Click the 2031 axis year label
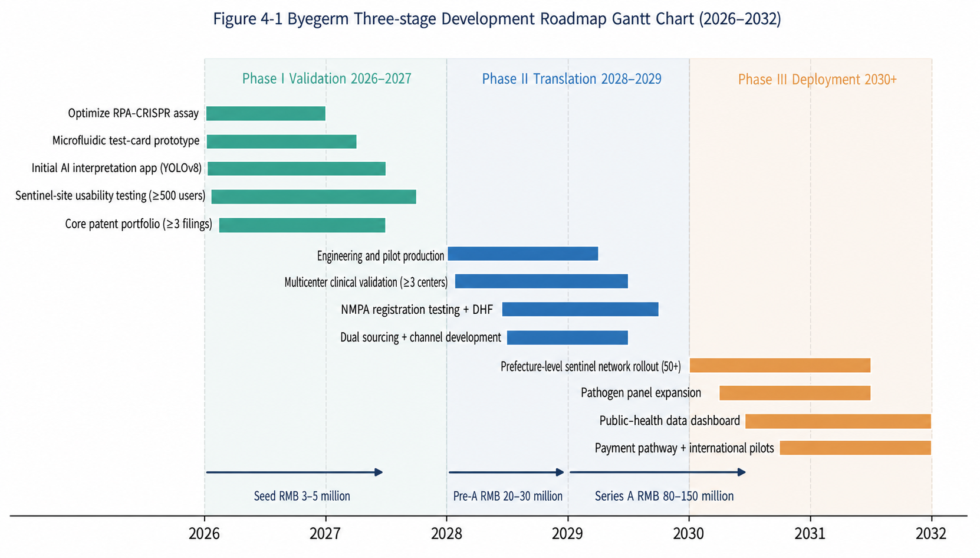Screen dimensions: 980x558 [810, 534]
